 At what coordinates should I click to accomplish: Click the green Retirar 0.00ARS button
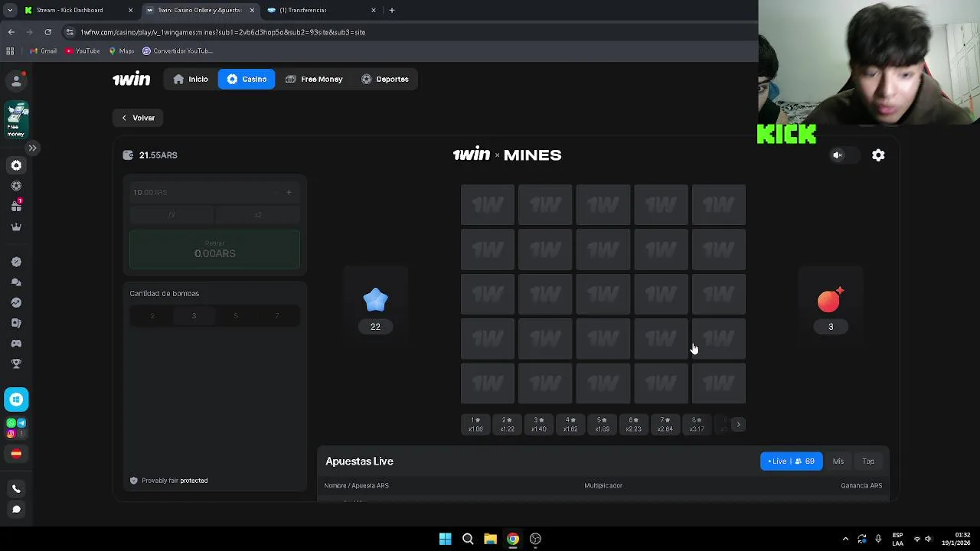[x=214, y=249]
